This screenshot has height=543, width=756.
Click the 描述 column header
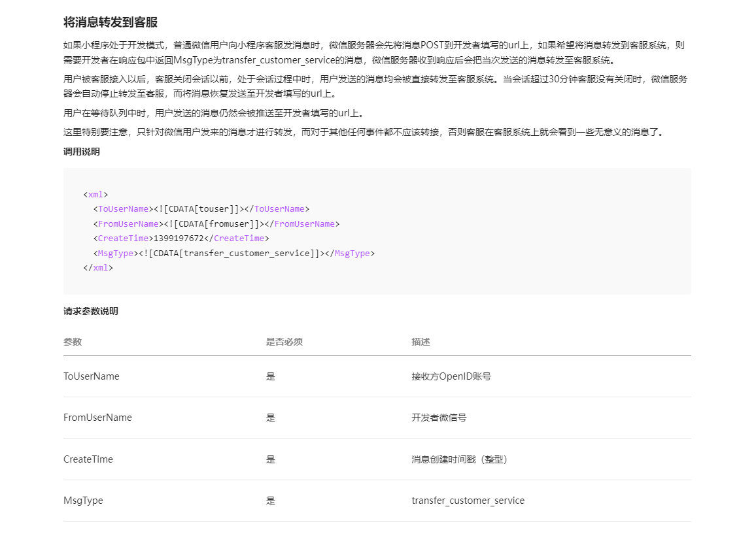pos(421,342)
